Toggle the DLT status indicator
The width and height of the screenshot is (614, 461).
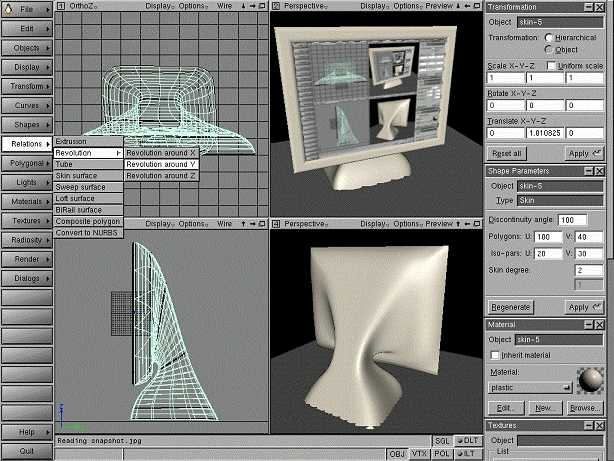[467, 440]
